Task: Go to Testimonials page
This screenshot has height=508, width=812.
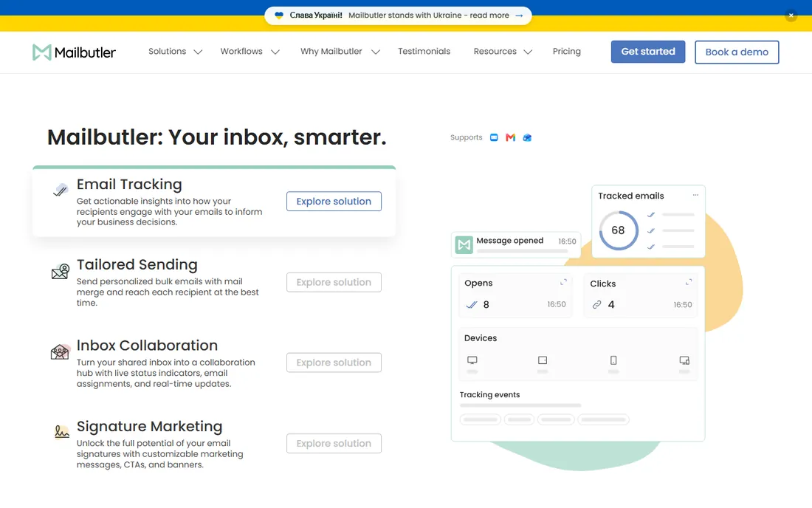Action: pyautogui.click(x=424, y=51)
